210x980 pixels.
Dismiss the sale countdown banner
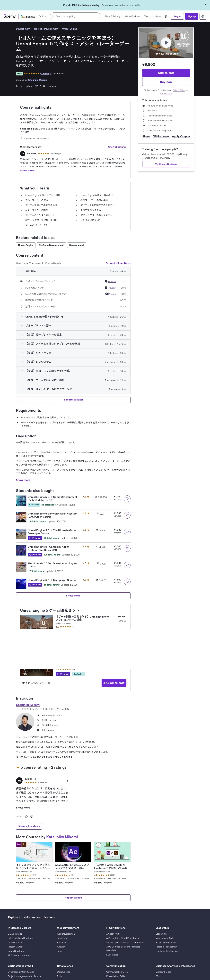(205, 5)
